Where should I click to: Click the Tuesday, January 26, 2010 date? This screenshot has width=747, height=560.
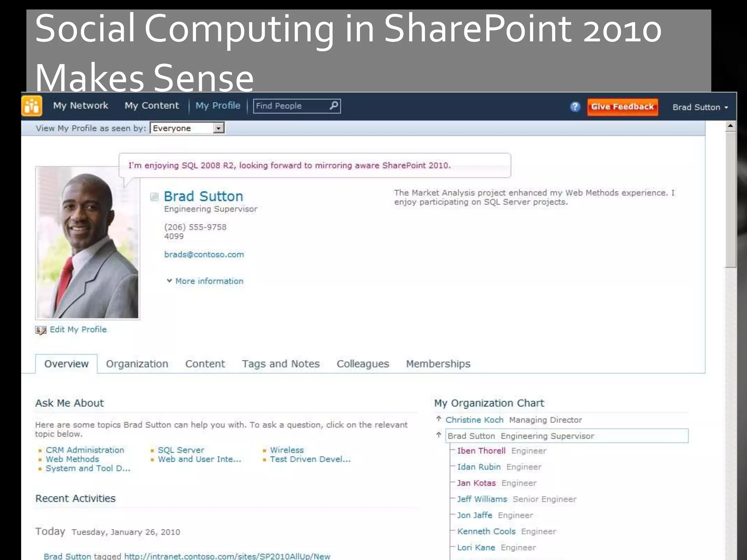pyautogui.click(x=126, y=532)
